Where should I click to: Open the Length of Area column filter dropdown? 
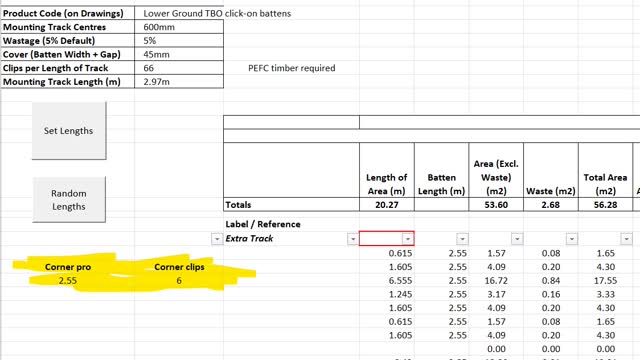click(407, 239)
